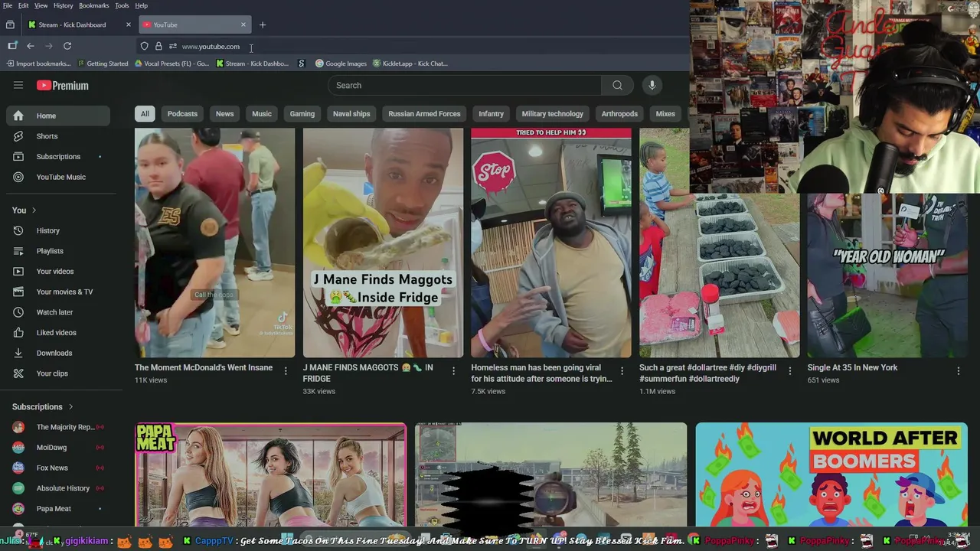Open more options for J MANE FINDS MAGGOTS short

453,370
